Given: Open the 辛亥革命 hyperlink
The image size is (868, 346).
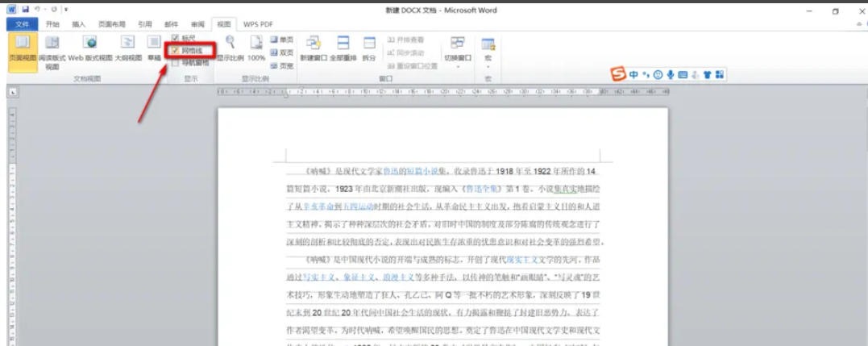Looking at the screenshot, I should click(318, 207).
